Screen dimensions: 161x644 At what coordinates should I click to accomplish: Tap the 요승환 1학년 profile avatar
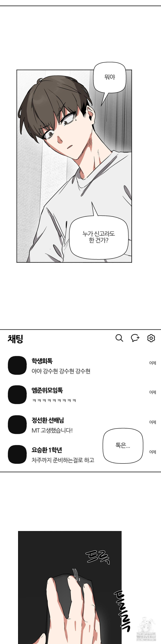pyautogui.click(x=17, y=454)
